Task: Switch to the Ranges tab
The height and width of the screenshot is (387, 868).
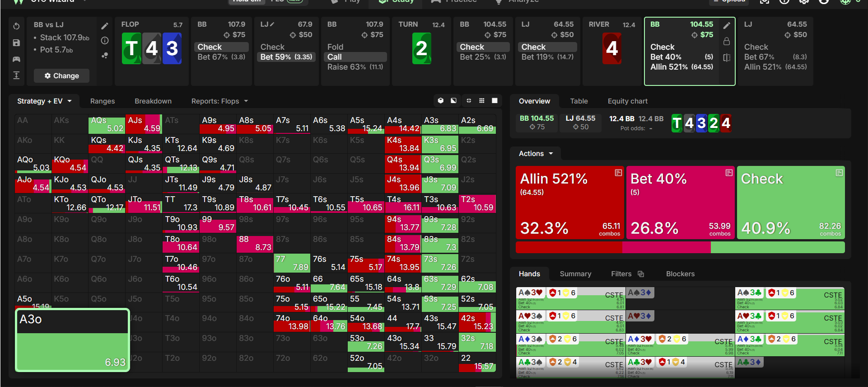Action: (103, 101)
